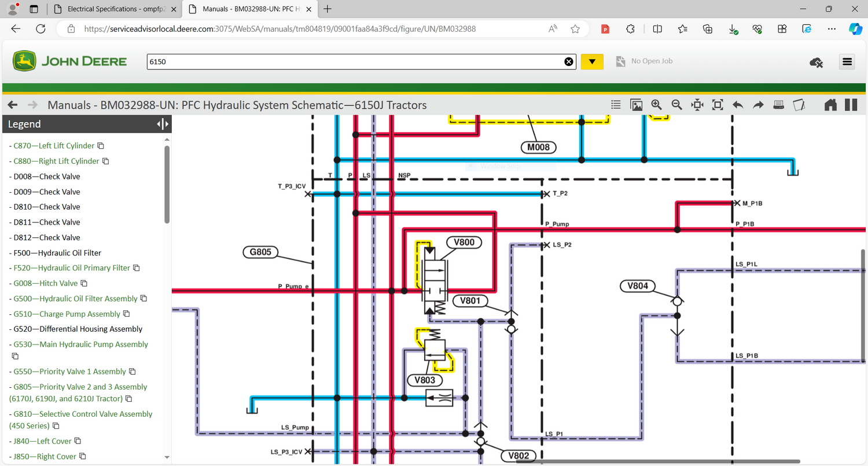Open the table of contents list icon
The image size is (868, 466).
click(616, 105)
